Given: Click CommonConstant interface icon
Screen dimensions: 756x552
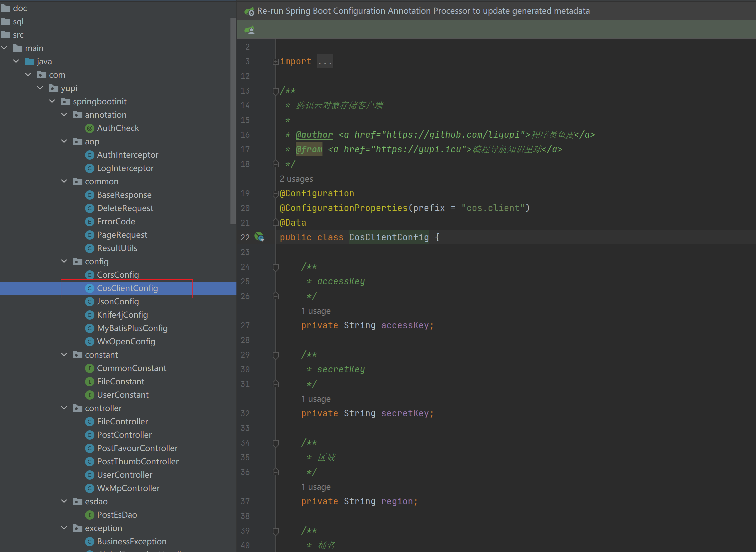Looking at the screenshot, I should 89,368.
